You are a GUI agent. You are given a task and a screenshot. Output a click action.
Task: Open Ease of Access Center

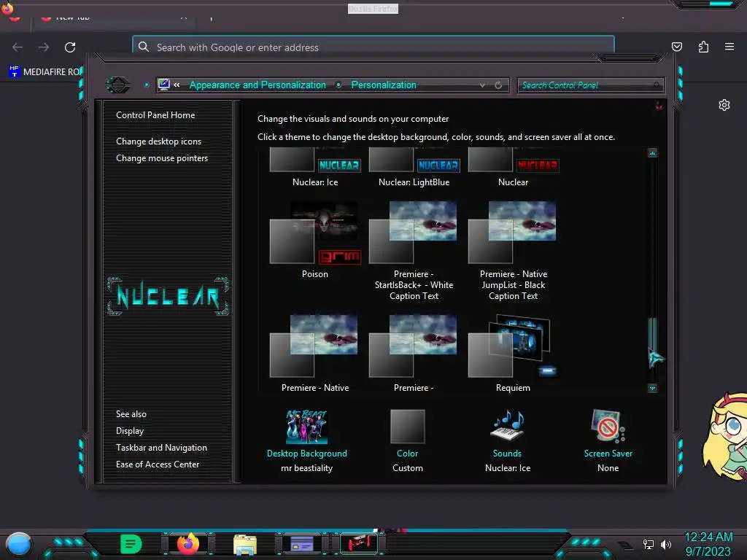tap(158, 464)
